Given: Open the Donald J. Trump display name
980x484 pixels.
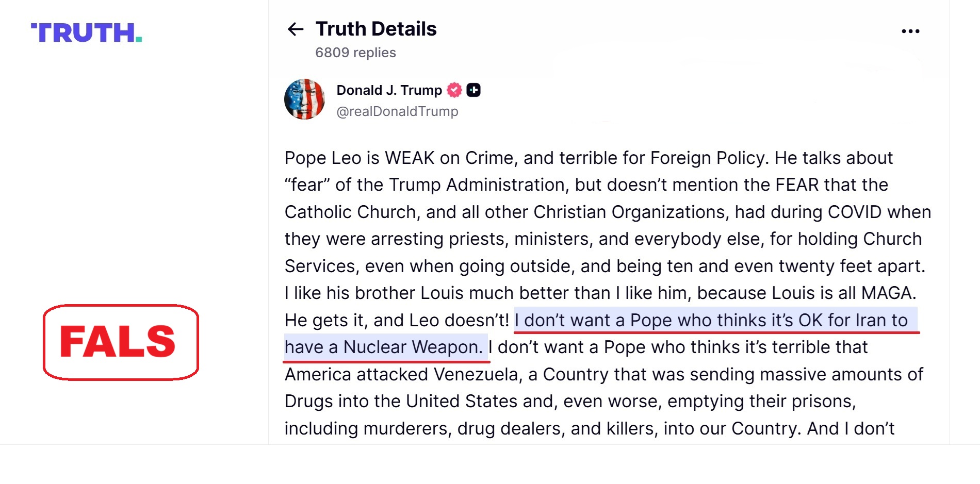Looking at the screenshot, I should pos(389,90).
